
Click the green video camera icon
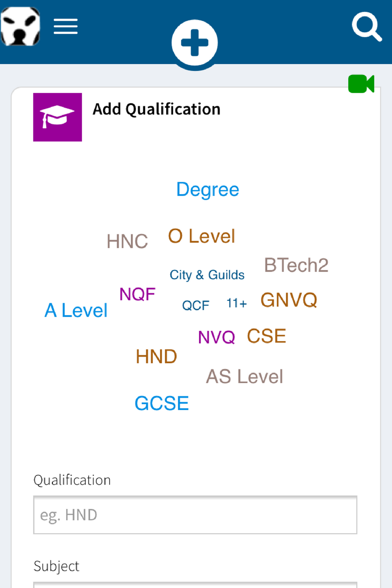(x=361, y=84)
